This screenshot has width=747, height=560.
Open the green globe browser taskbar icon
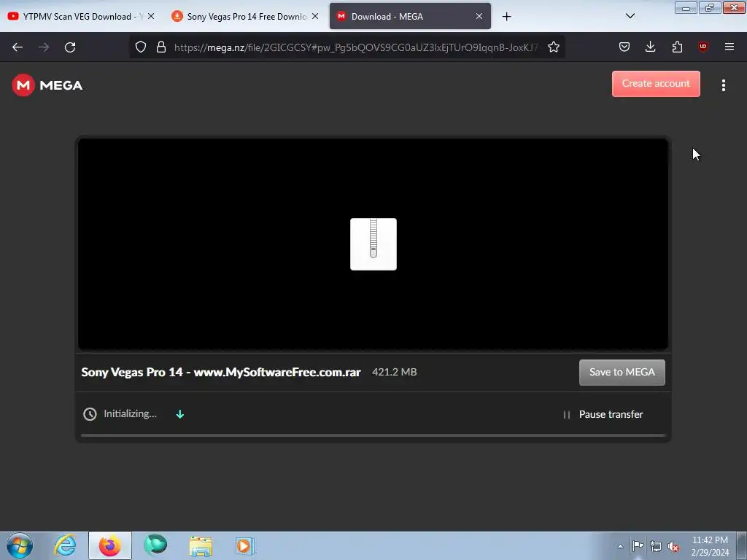pyautogui.click(x=155, y=545)
